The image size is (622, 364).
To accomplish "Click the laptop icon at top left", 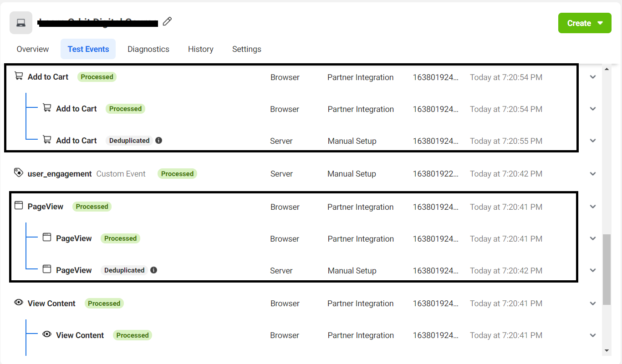I will (x=21, y=23).
